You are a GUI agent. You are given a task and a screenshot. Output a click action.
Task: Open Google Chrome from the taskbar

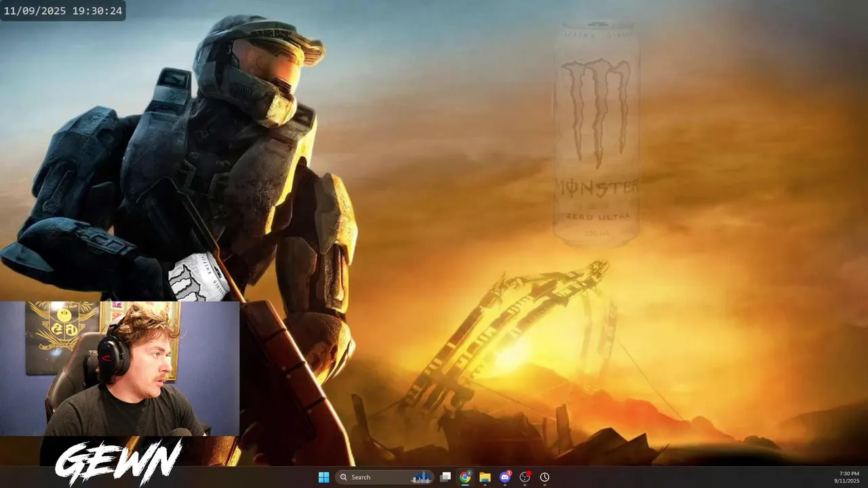[x=465, y=477]
